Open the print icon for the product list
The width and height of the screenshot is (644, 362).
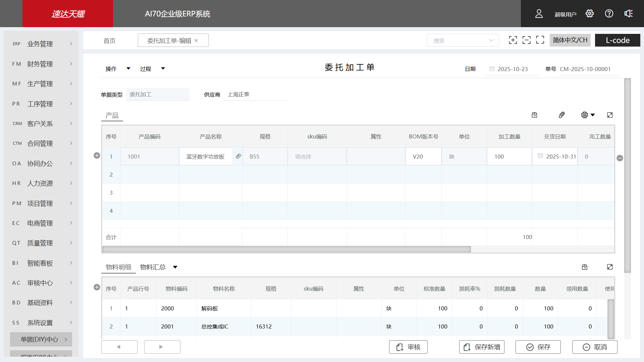coord(585,115)
